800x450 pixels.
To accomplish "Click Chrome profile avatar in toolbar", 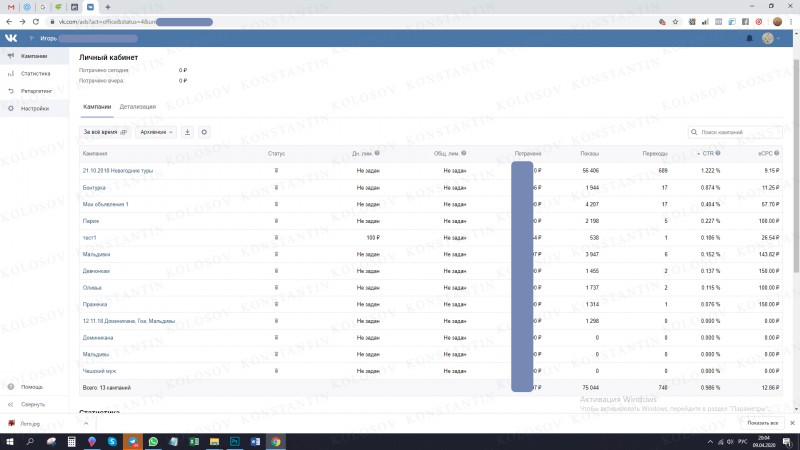I will click(x=777, y=22).
